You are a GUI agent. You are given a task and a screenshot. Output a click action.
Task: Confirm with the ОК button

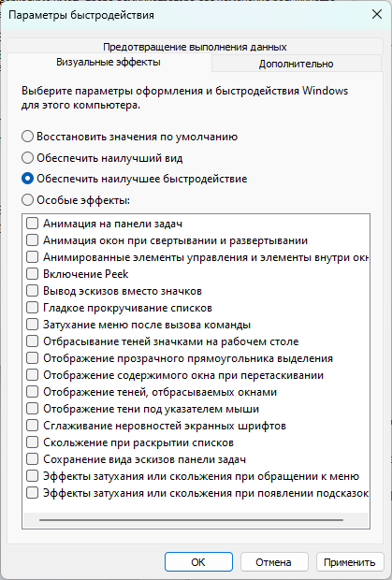[x=198, y=562]
